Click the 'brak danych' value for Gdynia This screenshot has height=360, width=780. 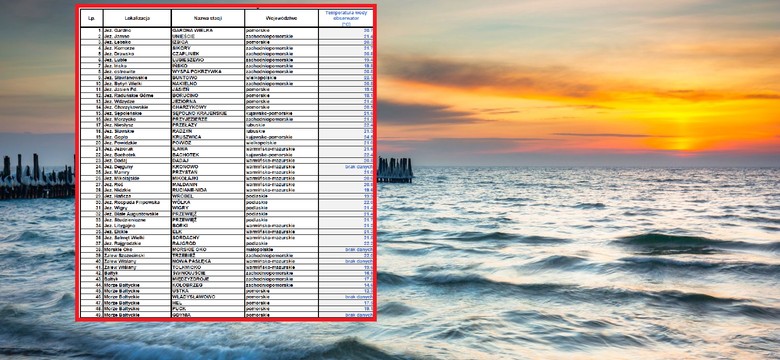(359, 315)
